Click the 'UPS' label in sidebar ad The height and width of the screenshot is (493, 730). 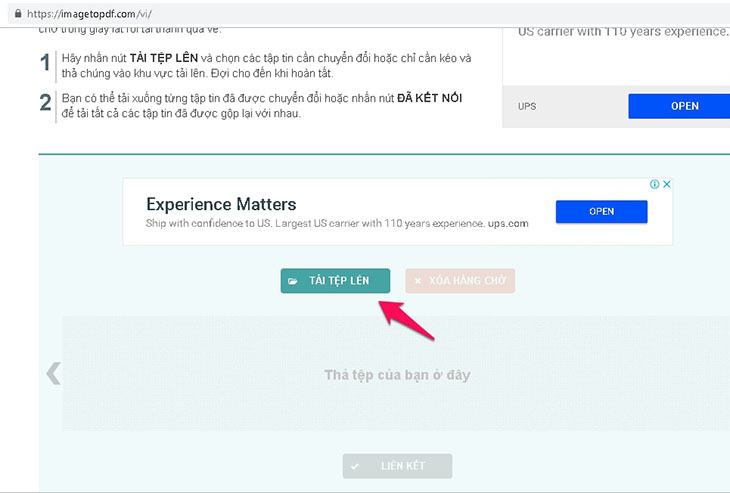(x=527, y=106)
